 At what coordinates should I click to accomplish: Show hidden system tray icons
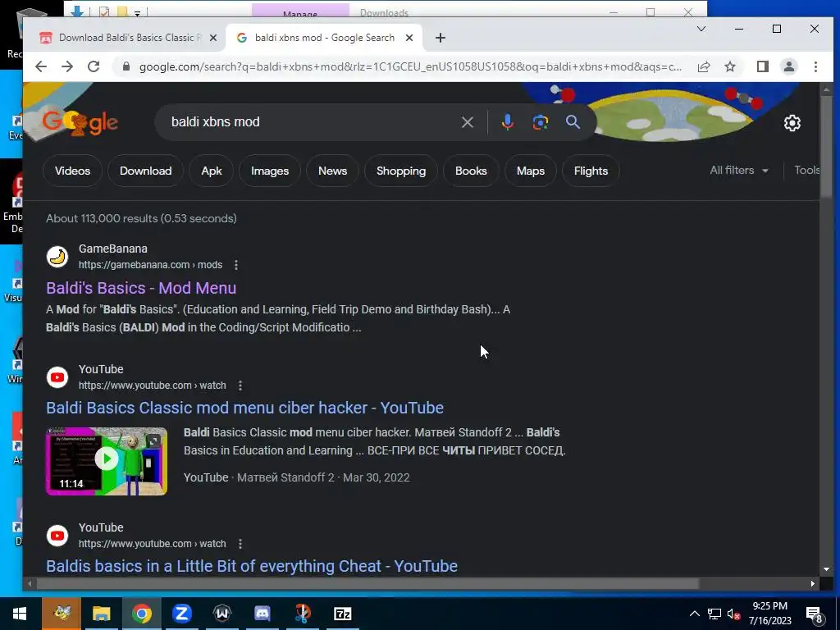point(694,614)
